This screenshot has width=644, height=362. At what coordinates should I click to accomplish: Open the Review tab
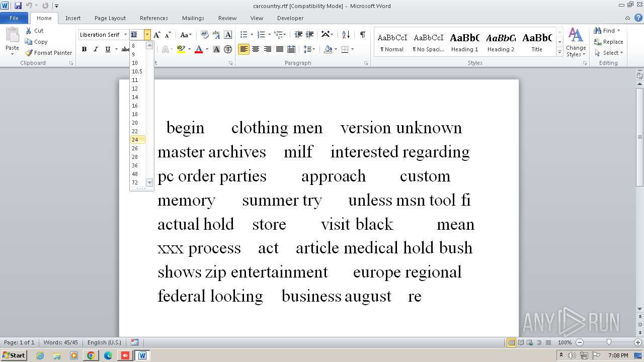point(227,18)
